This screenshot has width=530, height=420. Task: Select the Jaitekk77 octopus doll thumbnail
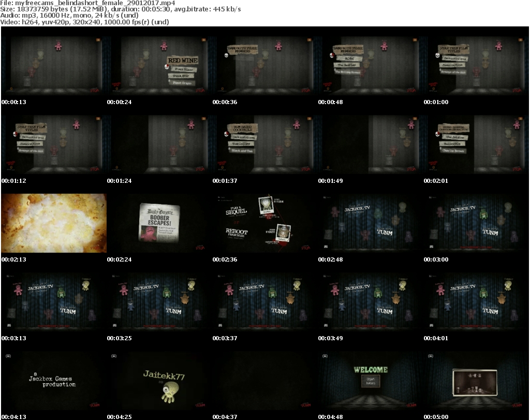159,381
